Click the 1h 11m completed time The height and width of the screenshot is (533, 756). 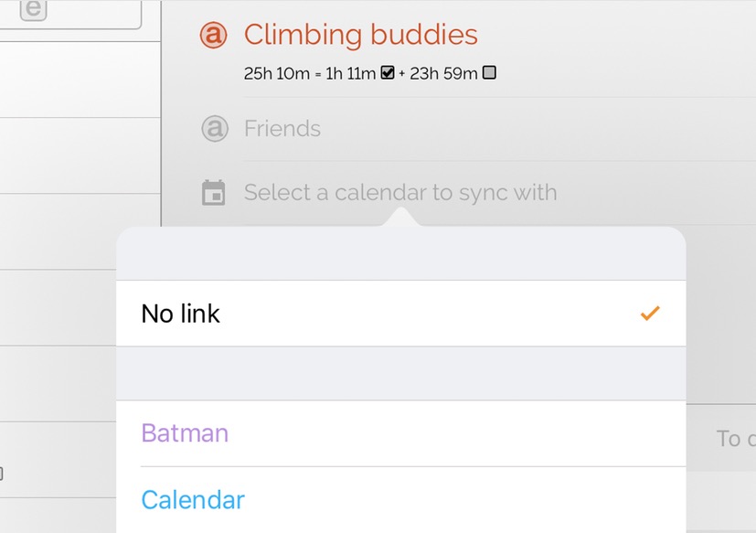pos(350,73)
